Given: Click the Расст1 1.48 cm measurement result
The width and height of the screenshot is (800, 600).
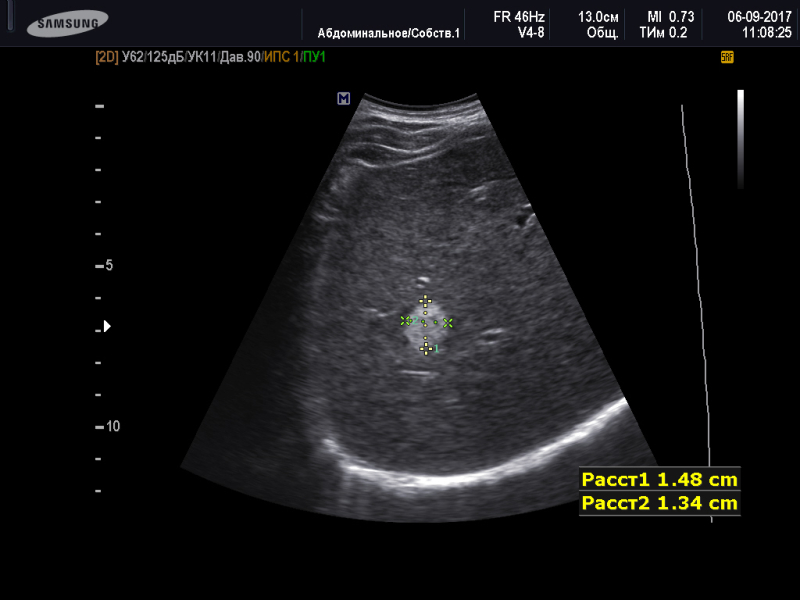Looking at the screenshot, I should tap(660, 480).
